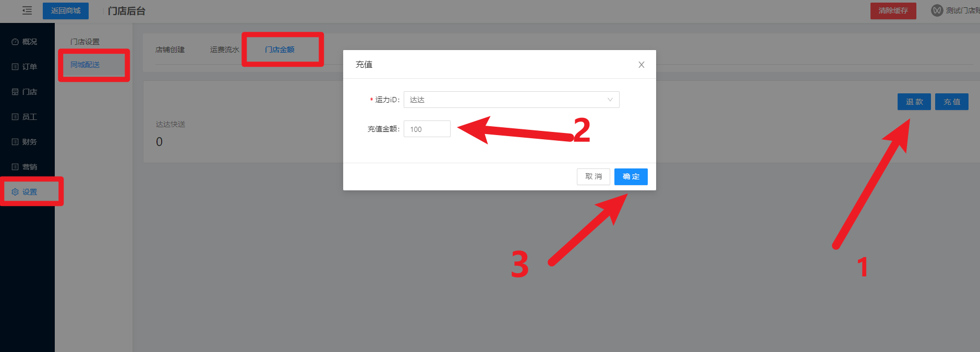Viewport: 980px width, 352px height.
Task: Click the 设置 gear icon in the sidebar
Action: point(15,192)
